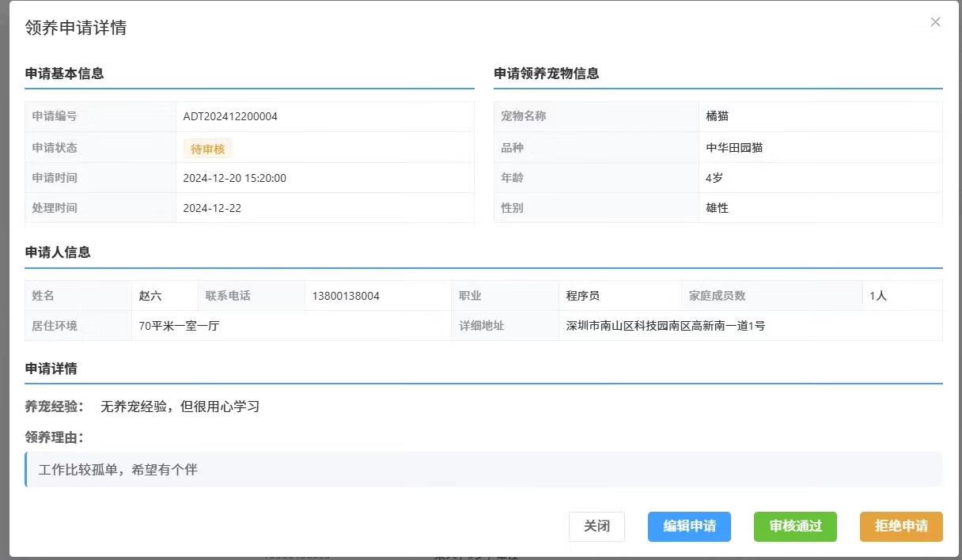Select the 待审核 status tag

206,147
